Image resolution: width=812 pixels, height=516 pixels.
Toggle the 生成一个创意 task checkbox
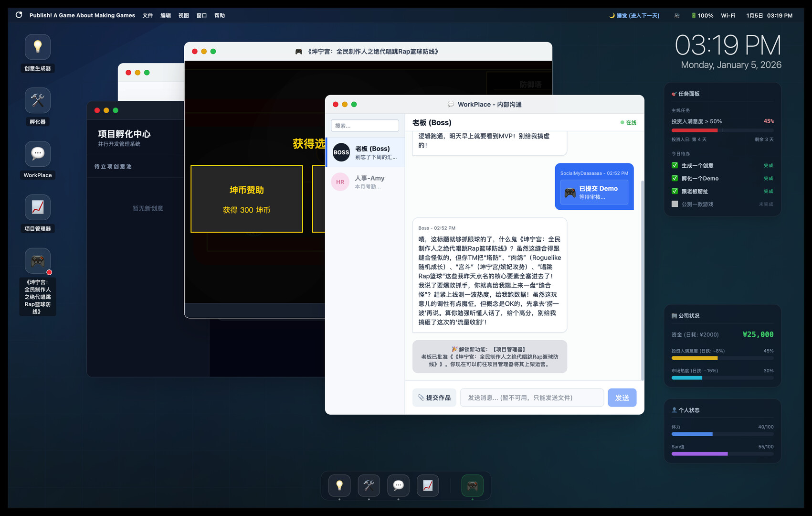[x=675, y=165]
